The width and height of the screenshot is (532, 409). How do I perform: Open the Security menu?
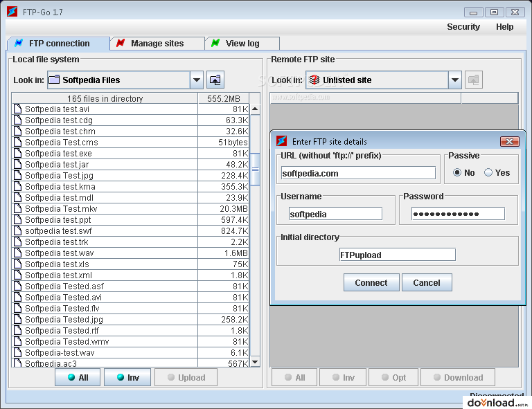463,27
